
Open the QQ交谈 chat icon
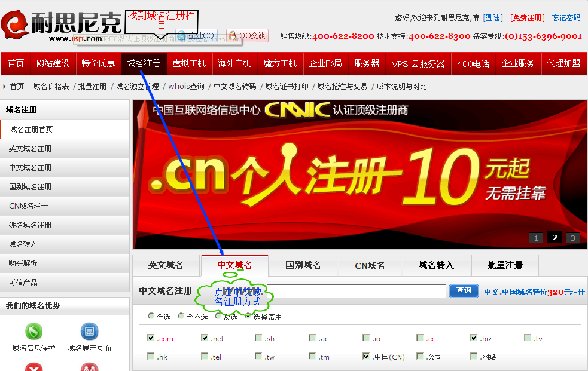pyautogui.click(x=247, y=36)
